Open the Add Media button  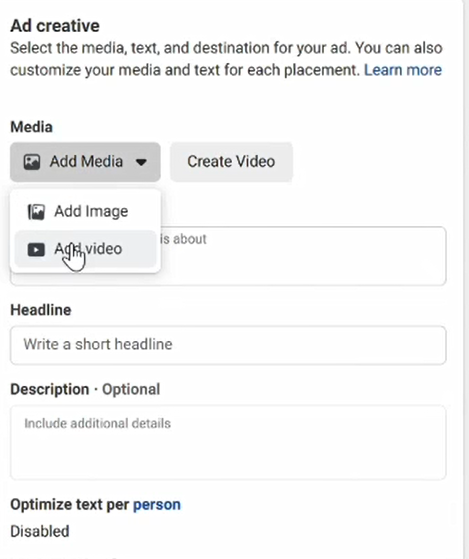[85, 162]
